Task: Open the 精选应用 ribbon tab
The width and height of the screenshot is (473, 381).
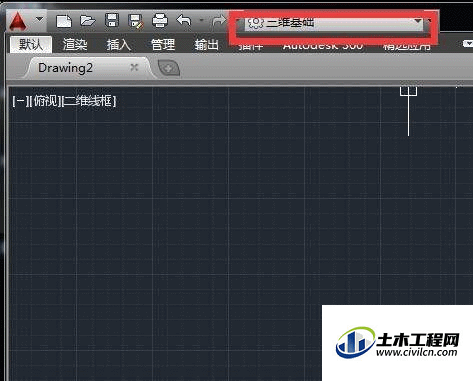Action: pyautogui.click(x=407, y=46)
